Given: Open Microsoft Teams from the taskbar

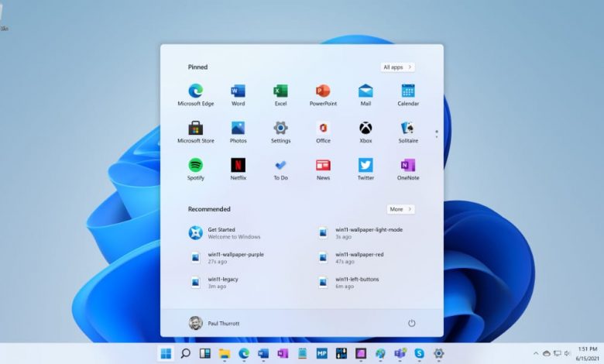Looking at the screenshot, I should tap(400, 353).
